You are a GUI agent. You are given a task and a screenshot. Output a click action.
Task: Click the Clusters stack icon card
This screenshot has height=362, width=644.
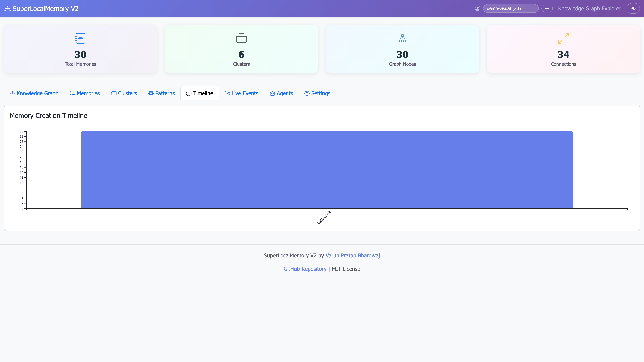click(x=241, y=38)
